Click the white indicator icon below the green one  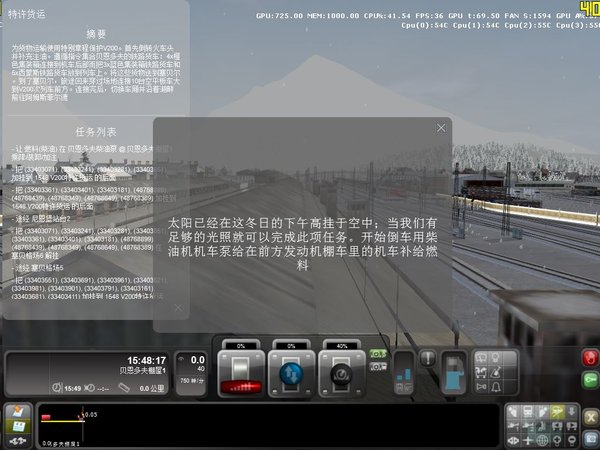(378, 367)
